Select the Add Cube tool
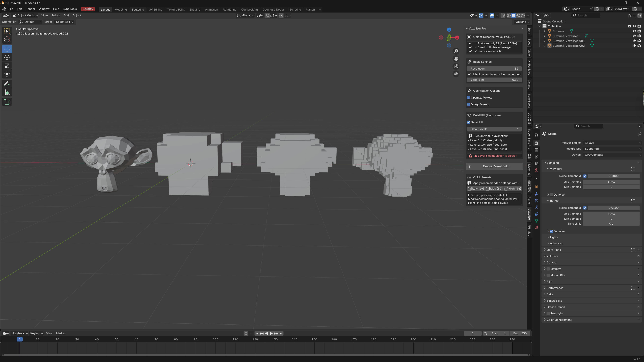 (x=7, y=102)
